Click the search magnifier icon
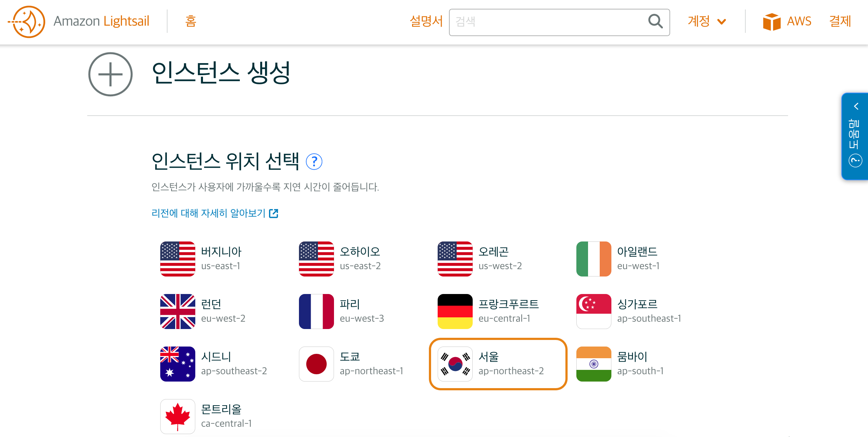868x437 pixels. 655,22
